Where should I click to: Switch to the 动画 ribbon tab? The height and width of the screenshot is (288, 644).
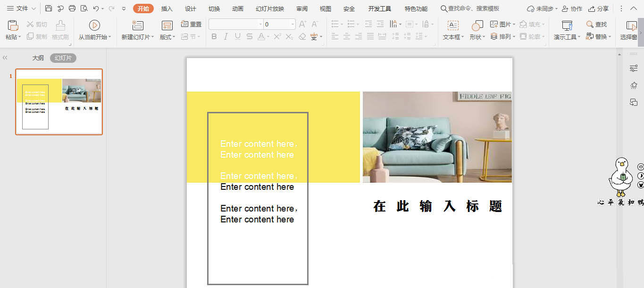click(x=238, y=8)
